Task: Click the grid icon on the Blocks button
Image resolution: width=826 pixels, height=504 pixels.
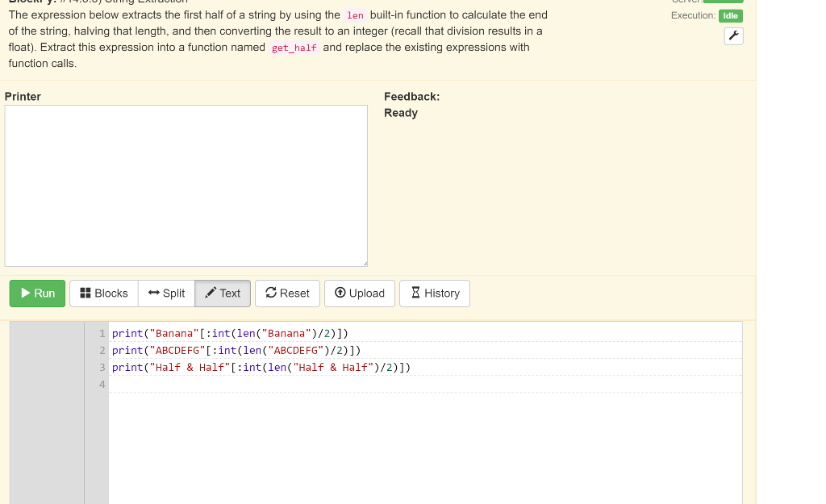Action: [84, 294]
